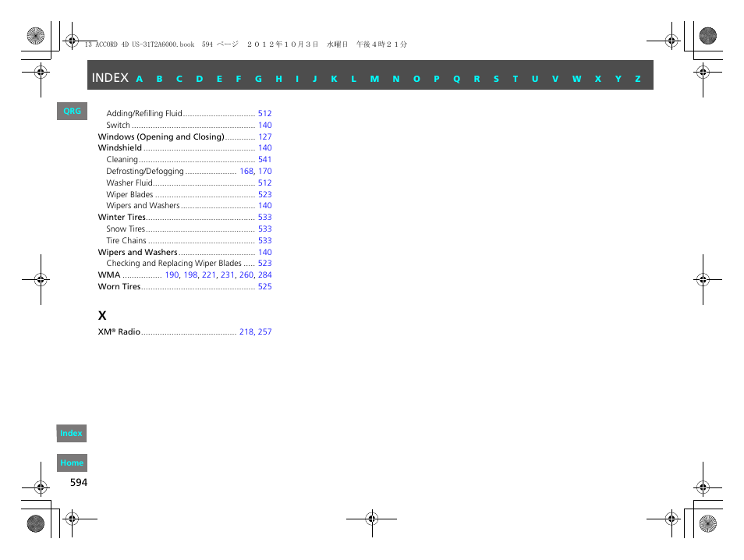Jump to index letter Z

pos(638,79)
